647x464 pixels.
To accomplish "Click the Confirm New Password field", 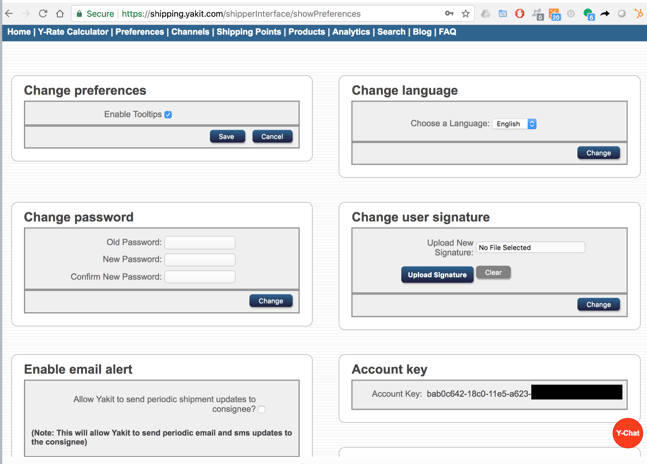I will (200, 277).
